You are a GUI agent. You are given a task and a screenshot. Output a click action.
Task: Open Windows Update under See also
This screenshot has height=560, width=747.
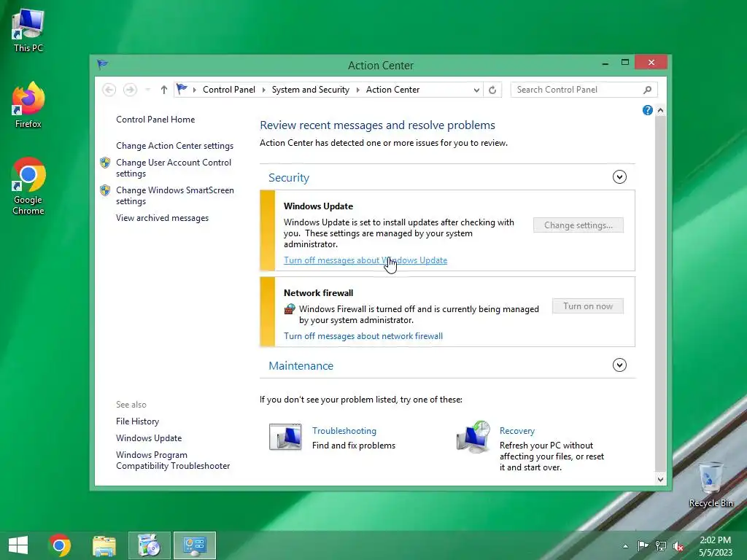click(x=149, y=438)
